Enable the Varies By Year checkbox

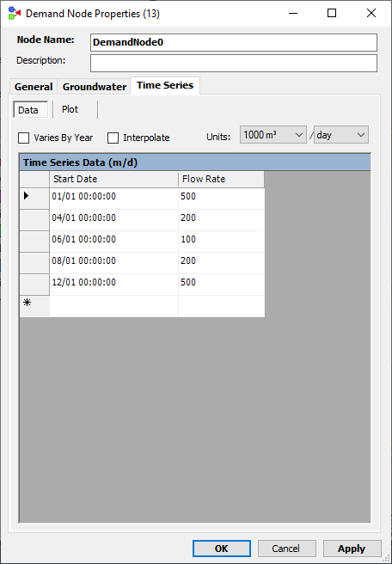[24, 138]
